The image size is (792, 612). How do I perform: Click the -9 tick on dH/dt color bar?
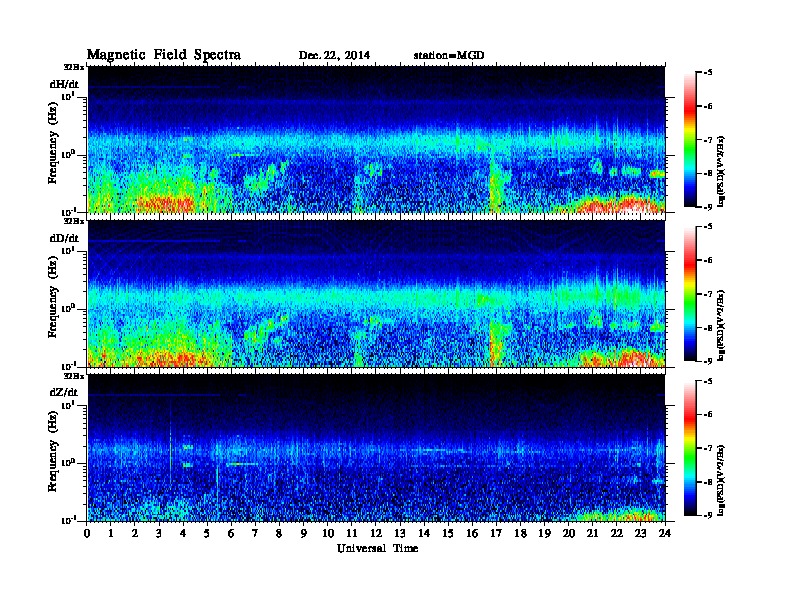[708, 207]
